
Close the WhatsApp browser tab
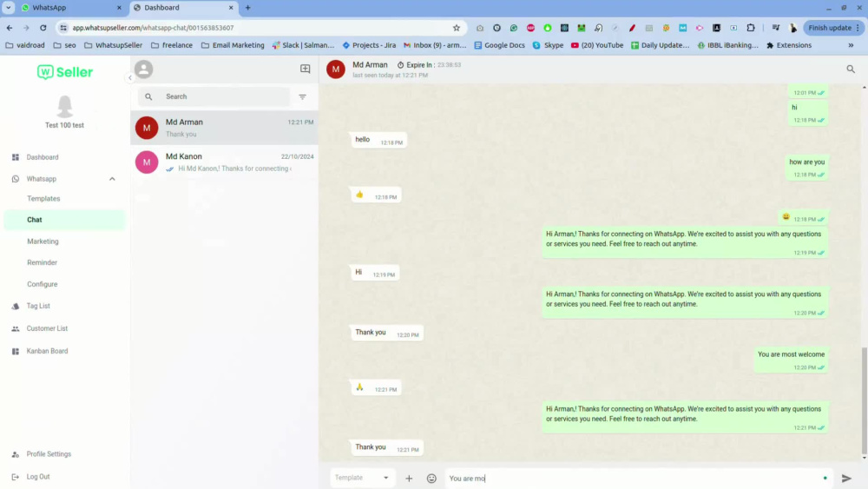[119, 8]
